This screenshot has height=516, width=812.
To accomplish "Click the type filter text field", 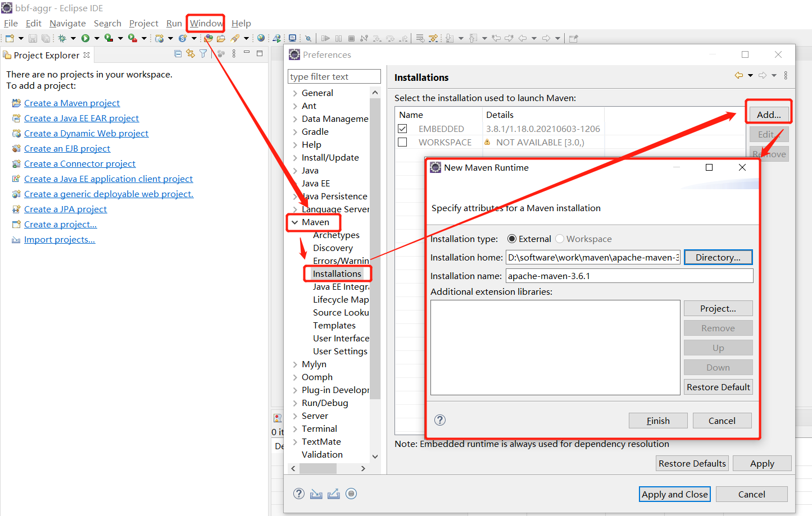I will 334,76.
